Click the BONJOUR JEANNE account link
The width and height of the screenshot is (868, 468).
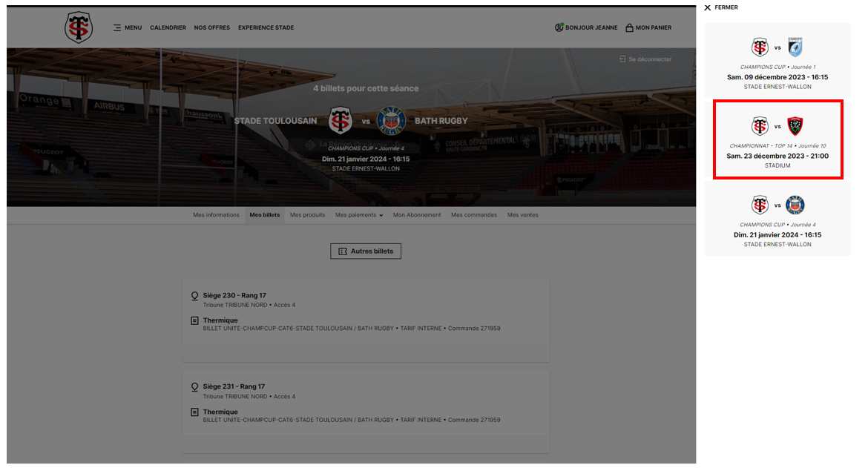coord(586,27)
